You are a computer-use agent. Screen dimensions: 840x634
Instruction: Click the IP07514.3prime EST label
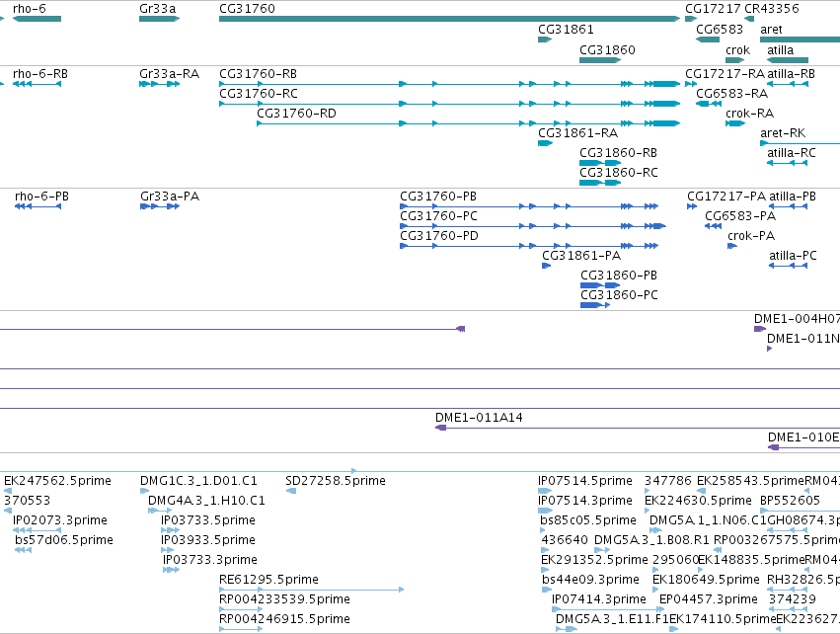pyautogui.click(x=585, y=501)
